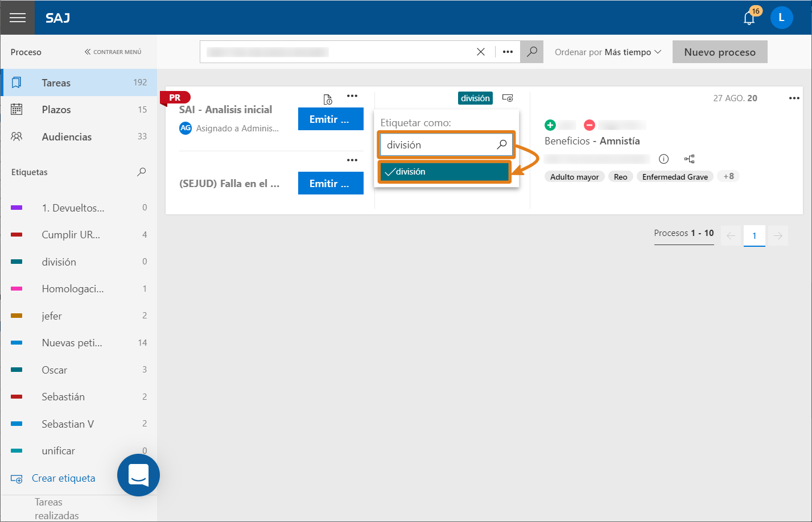Click Beneficios - Amnistía process title
Image resolution: width=812 pixels, height=522 pixels.
tap(592, 141)
